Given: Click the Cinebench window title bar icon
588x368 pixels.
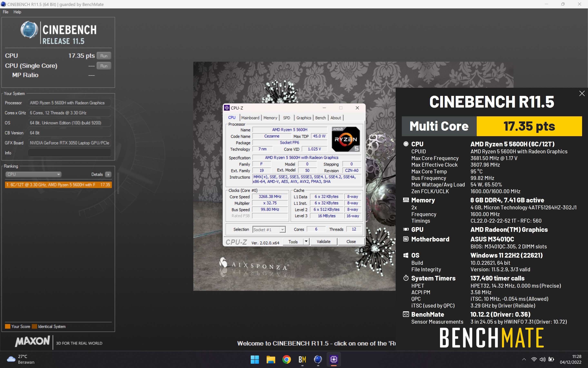Looking at the screenshot, I should coord(3,4).
